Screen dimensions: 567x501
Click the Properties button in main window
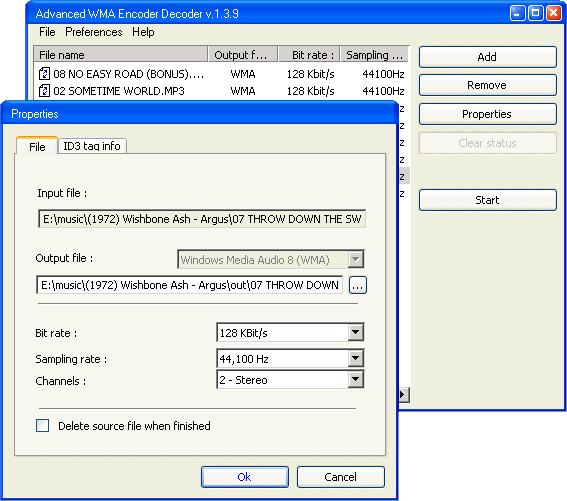[x=487, y=114]
